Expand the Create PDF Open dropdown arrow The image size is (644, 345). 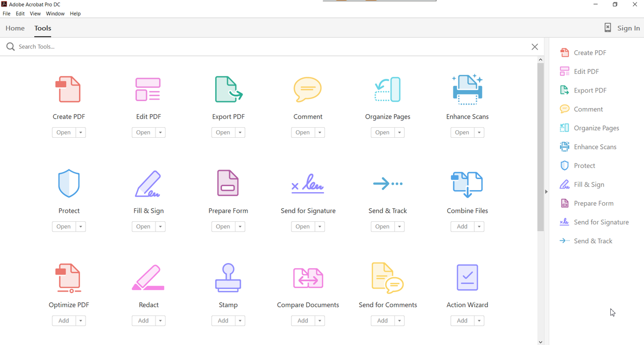coord(80,133)
